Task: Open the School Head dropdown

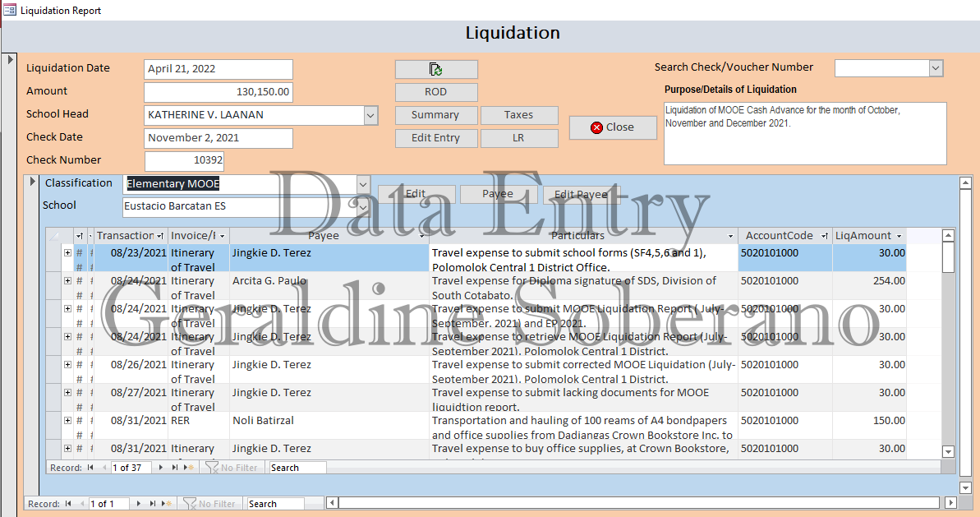Action: click(370, 115)
